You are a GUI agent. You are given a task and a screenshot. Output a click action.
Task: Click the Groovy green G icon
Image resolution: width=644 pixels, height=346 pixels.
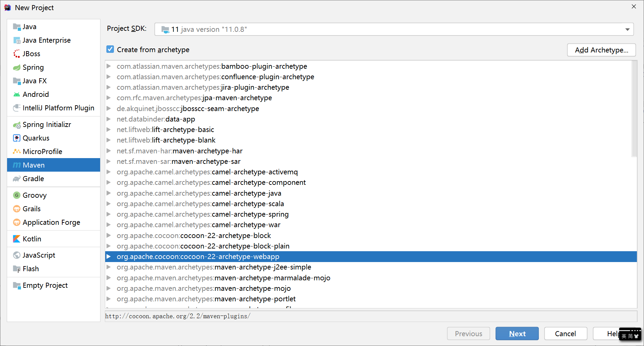pyautogui.click(x=17, y=195)
